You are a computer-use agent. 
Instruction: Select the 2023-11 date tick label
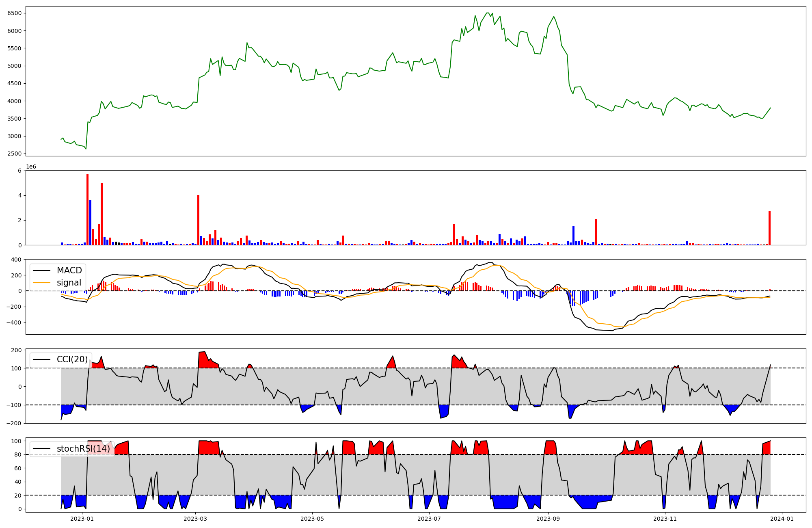click(665, 519)
